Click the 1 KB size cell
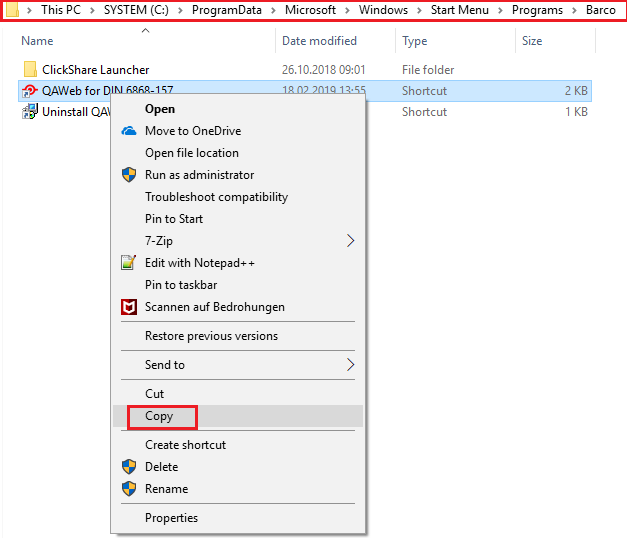 [x=576, y=112]
